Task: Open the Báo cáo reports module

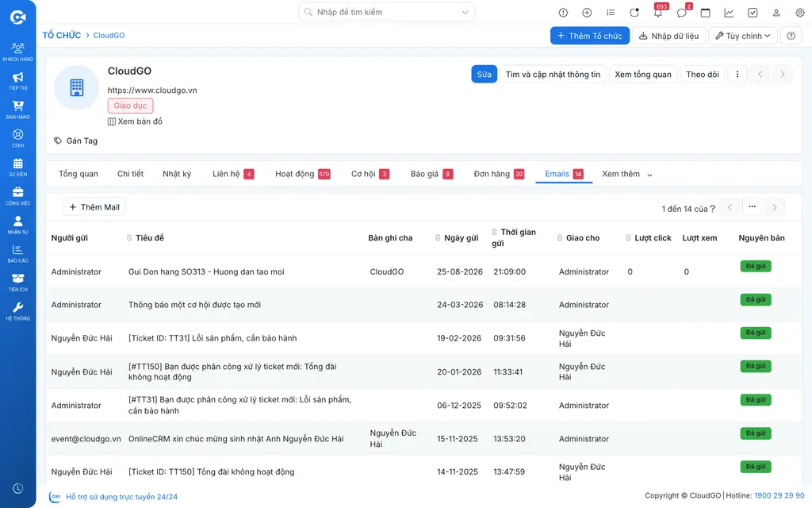Action: tap(17, 254)
